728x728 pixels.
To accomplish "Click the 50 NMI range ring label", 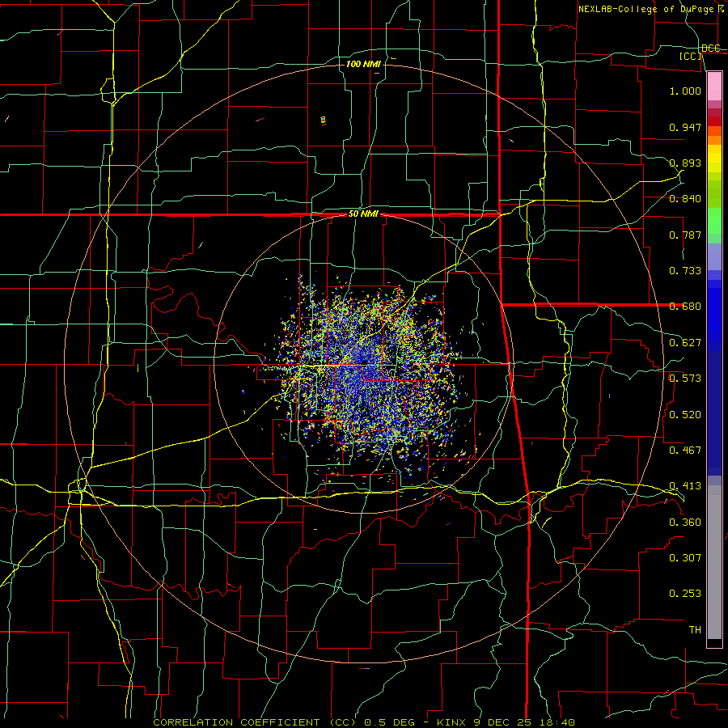I will [x=363, y=214].
